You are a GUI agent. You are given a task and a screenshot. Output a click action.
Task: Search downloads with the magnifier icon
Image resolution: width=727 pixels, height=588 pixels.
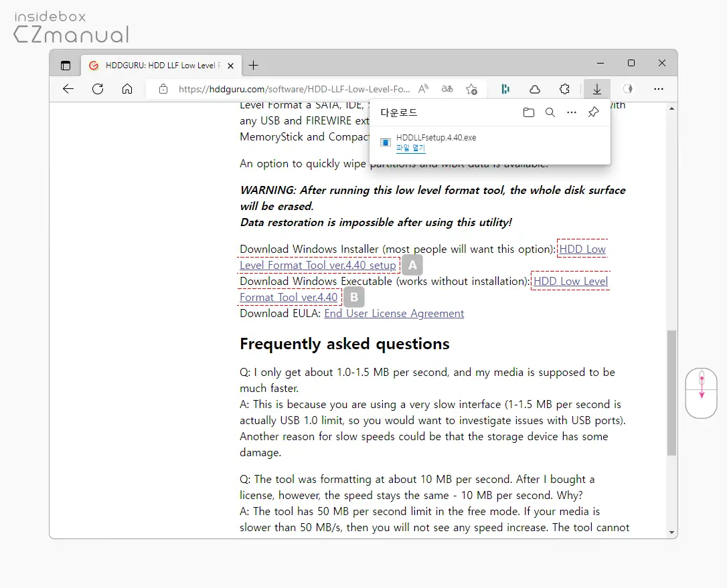click(x=550, y=112)
